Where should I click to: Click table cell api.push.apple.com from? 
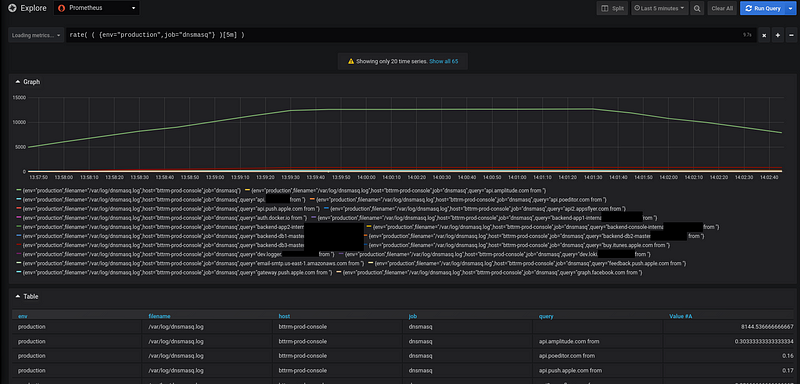coord(571,370)
